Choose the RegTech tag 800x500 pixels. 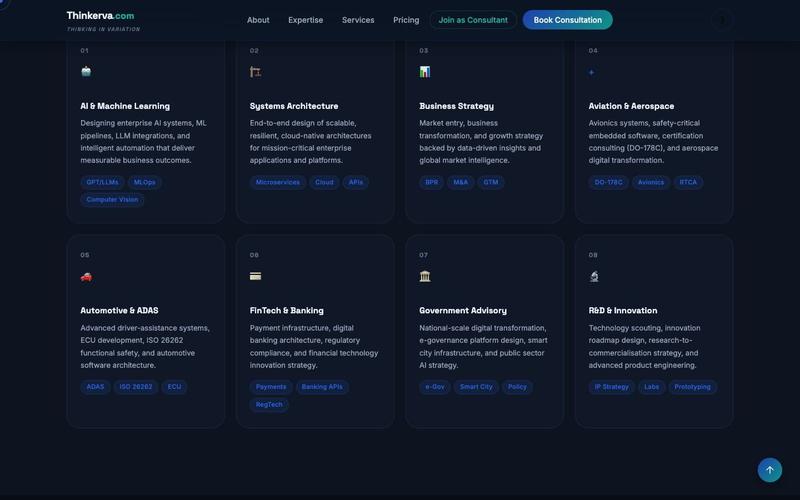click(269, 405)
